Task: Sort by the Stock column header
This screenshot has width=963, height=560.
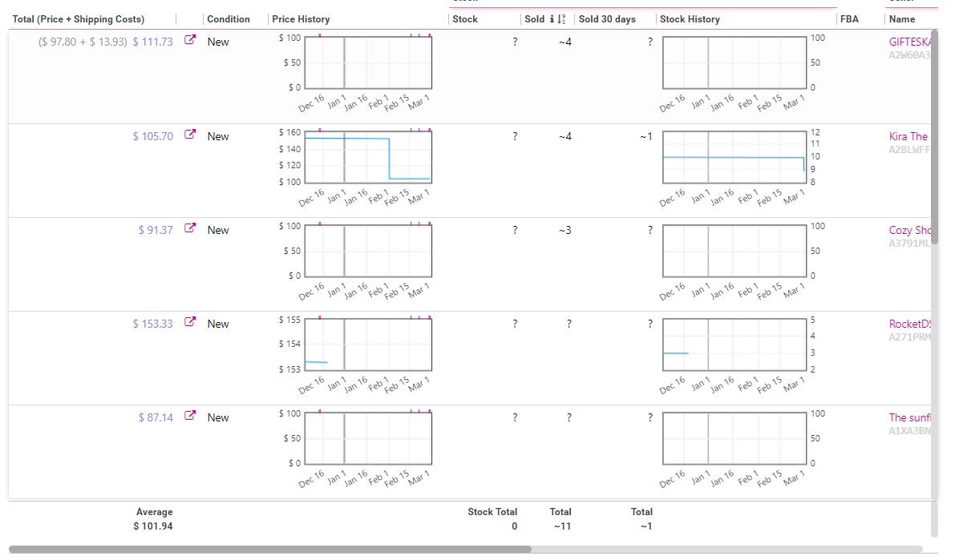Action: tap(465, 19)
